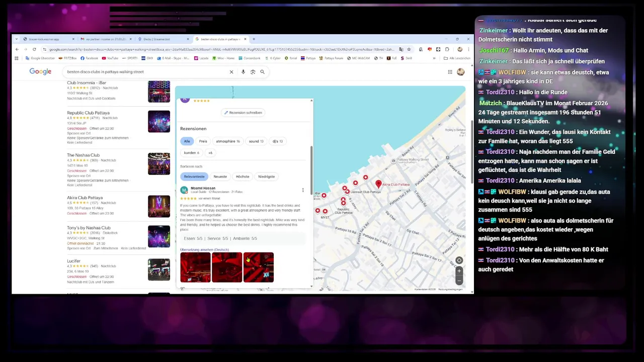Filter reviews by sound 13 chip
This screenshot has height=362, width=644.
(x=256, y=141)
